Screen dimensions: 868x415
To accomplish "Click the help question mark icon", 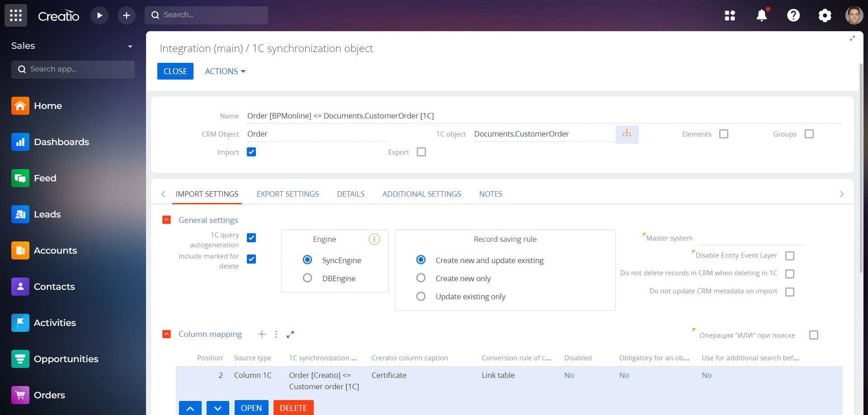I will click(793, 15).
